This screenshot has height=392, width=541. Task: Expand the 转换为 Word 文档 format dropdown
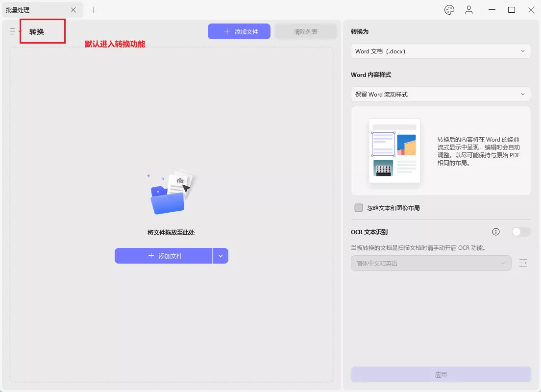click(x=441, y=51)
